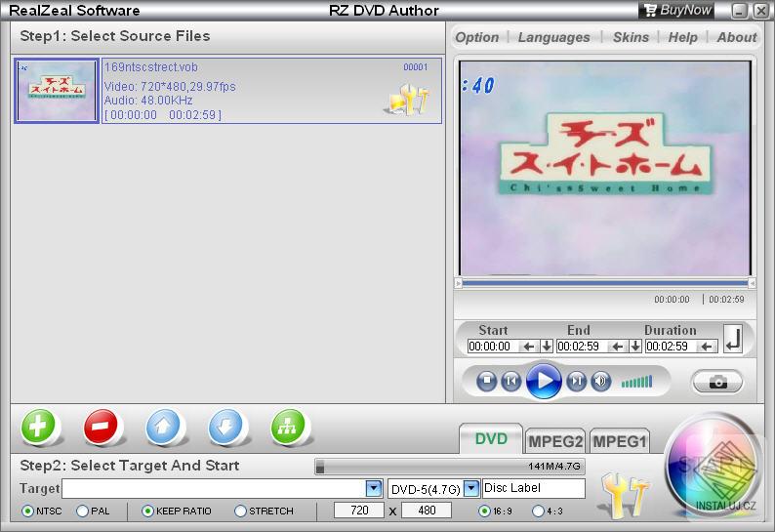The width and height of the screenshot is (775, 532).
Task: Click the disc capacity bar 141M/4.7G
Action: click(450, 466)
